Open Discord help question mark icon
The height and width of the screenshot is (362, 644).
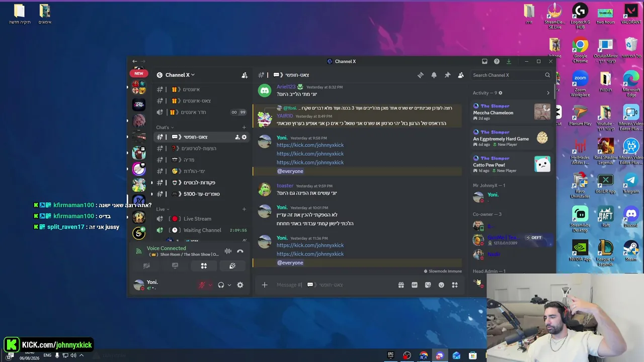(497, 61)
